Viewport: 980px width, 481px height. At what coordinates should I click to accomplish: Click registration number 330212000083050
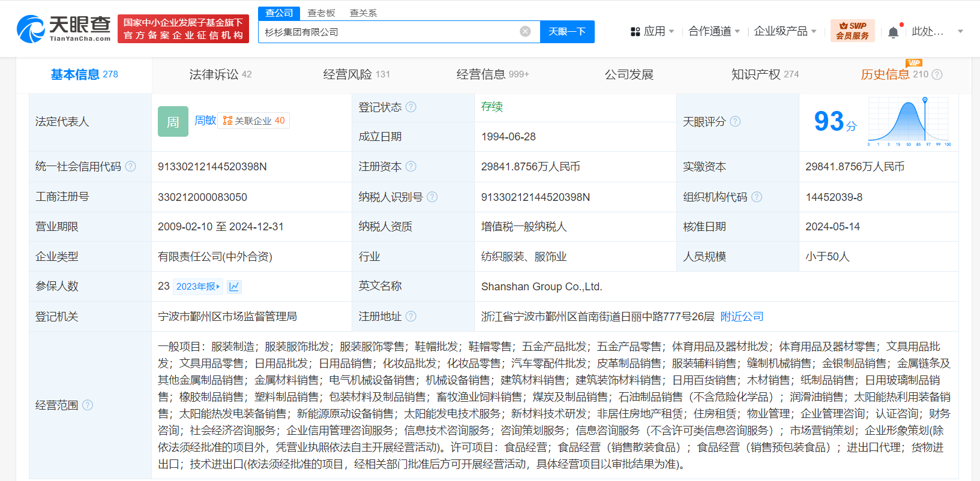tap(202, 197)
